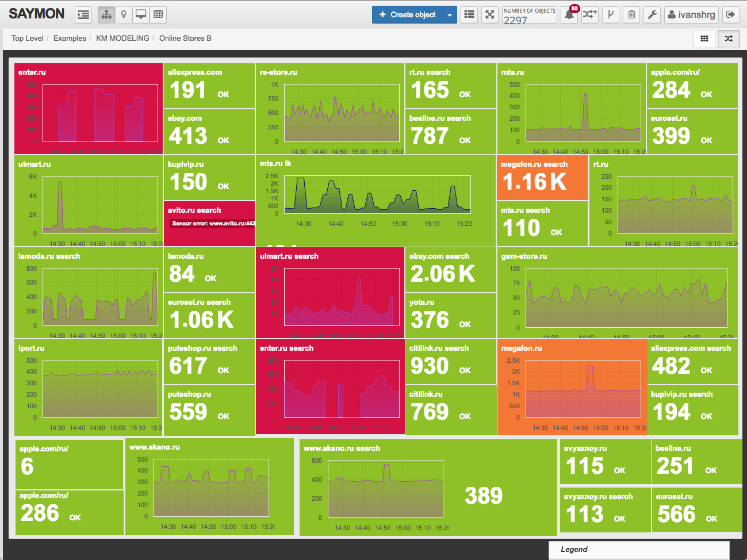Select the aliexpress.com tile showing 191

click(209, 86)
